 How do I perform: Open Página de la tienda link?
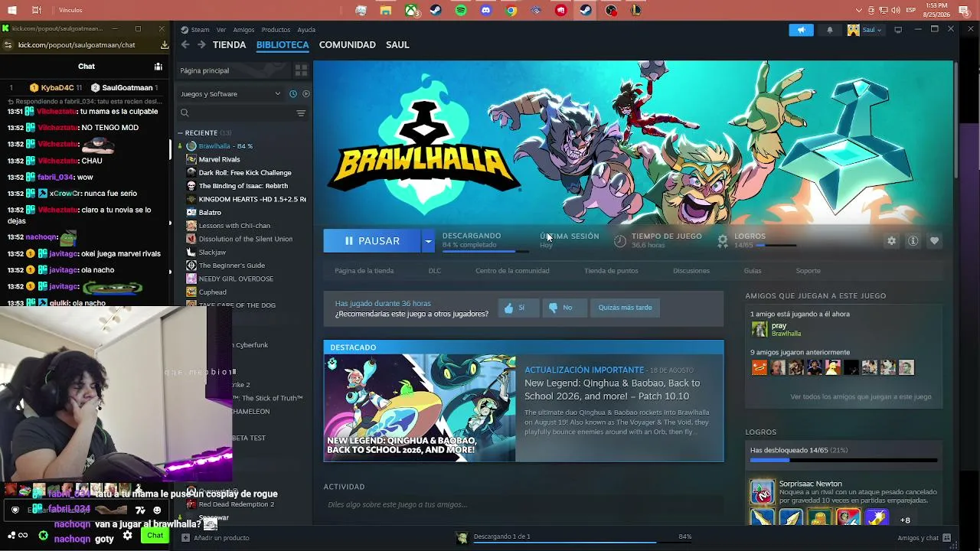(364, 271)
